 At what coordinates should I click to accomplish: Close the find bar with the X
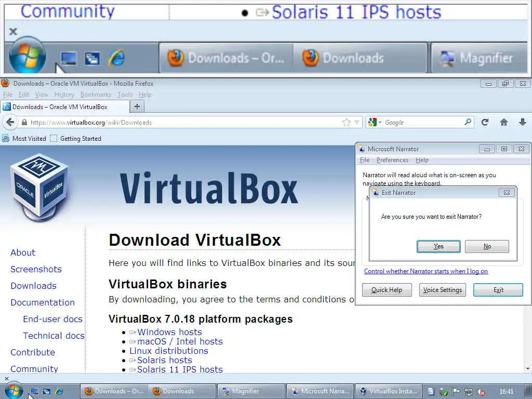[6, 379]
